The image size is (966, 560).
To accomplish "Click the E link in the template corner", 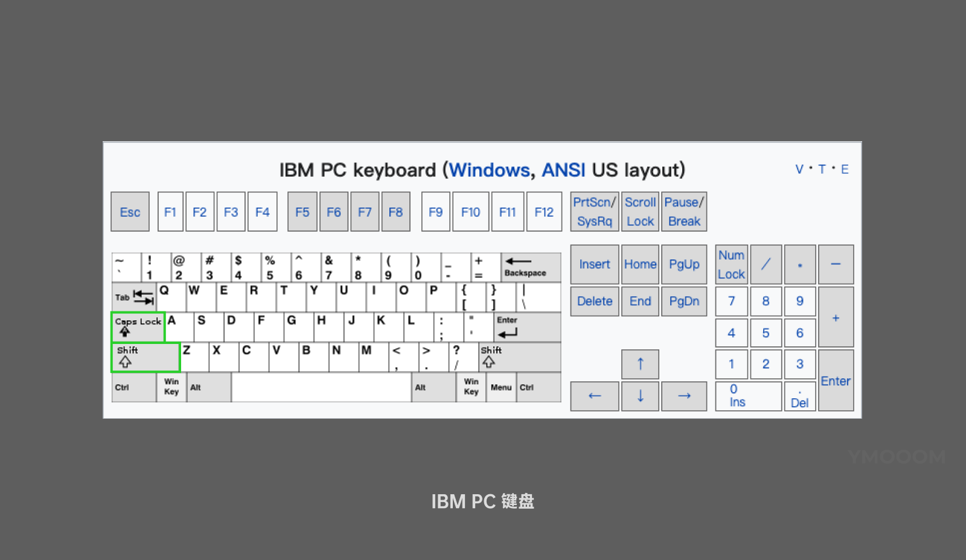I will (x=845, y=170).
